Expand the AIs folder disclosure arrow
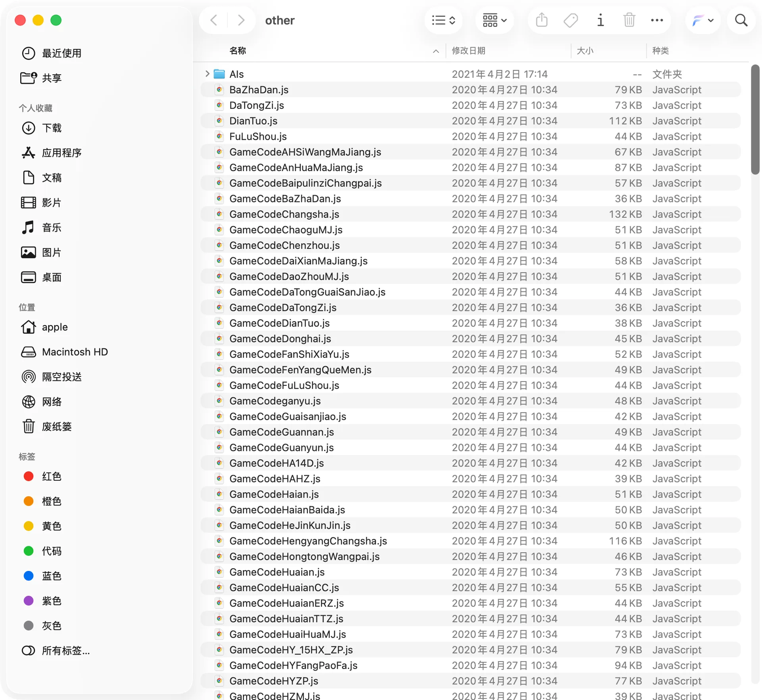Viewport: 762px width, 700px height. coord(207,74)
